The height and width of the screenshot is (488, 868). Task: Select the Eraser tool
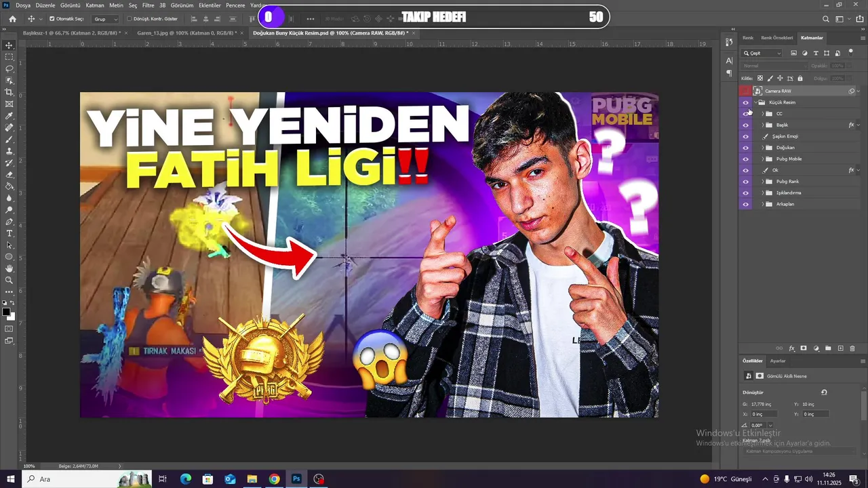point(9,174)
